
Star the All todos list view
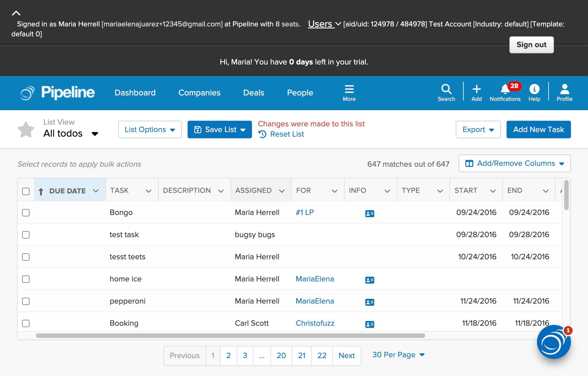[x=26, y=130]
